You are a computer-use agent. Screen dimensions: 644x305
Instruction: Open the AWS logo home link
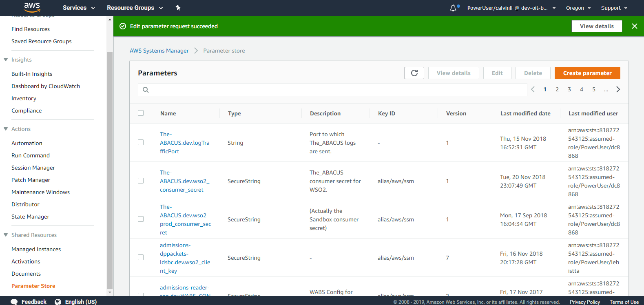[x=32, y=7]
